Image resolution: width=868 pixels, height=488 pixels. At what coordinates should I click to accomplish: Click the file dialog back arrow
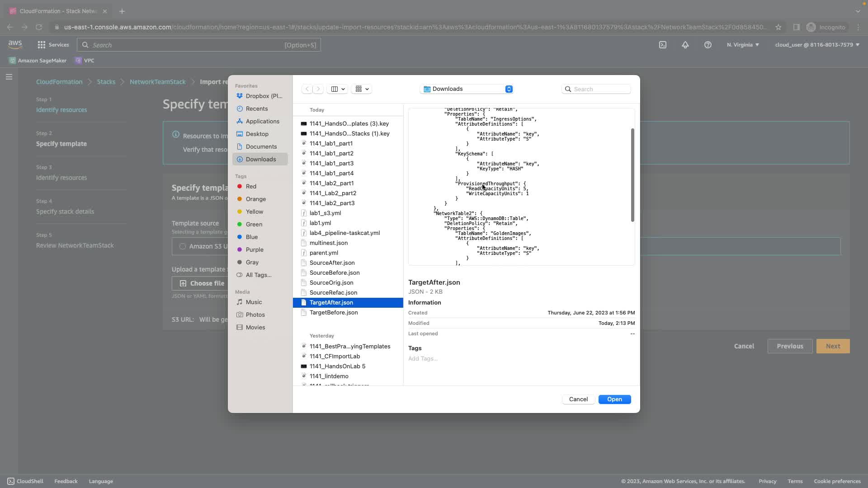tap(307, 89)
